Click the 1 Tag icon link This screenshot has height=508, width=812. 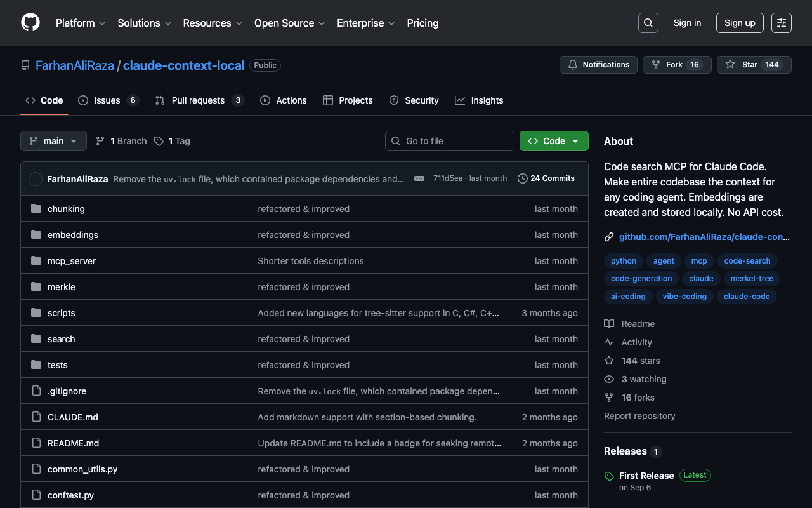172,141
